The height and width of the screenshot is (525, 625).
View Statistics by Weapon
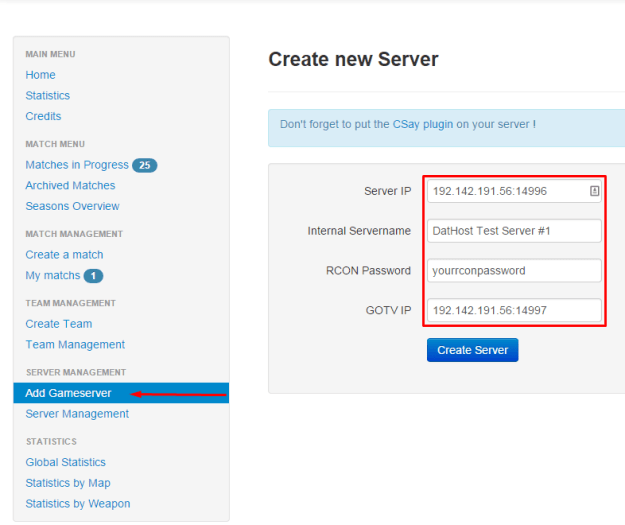pyautogui.click(x=78, y=504)
